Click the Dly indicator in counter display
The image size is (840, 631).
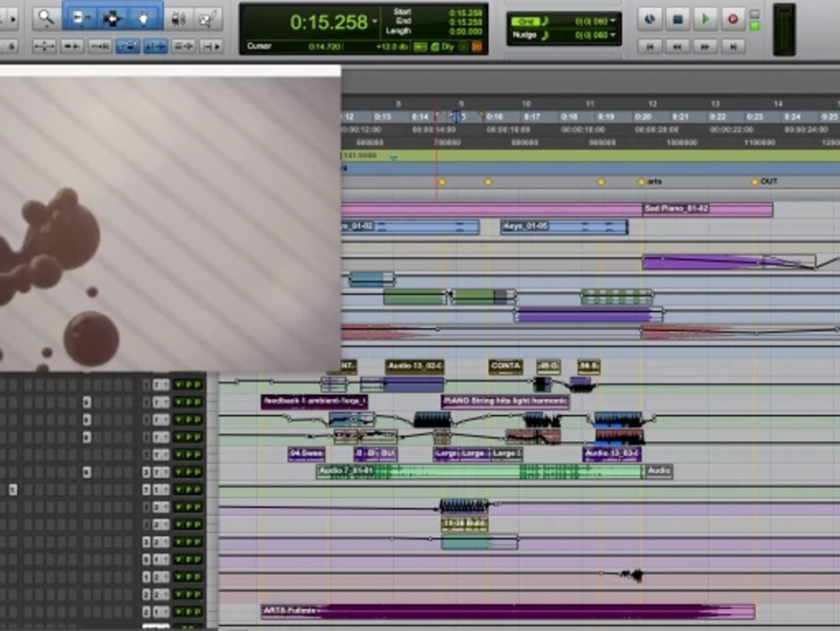click(448, 46)
